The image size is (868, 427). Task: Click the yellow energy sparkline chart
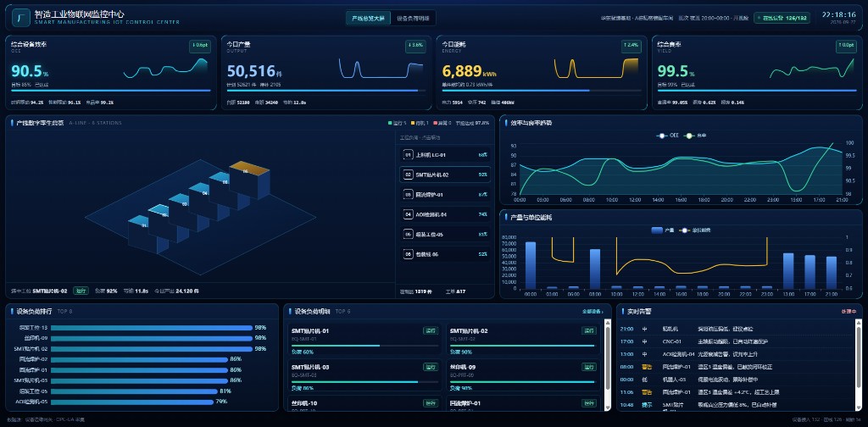[x=596, y=69]
